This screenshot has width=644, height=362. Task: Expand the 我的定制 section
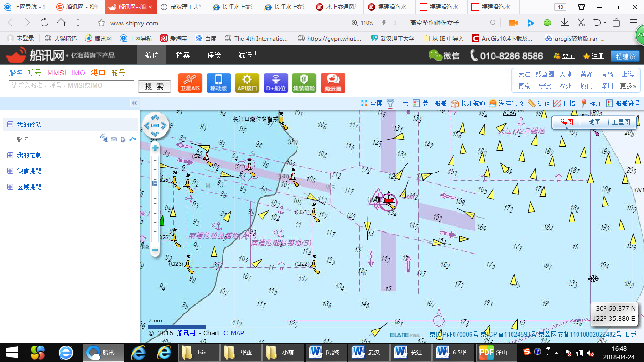click(10, 155)
